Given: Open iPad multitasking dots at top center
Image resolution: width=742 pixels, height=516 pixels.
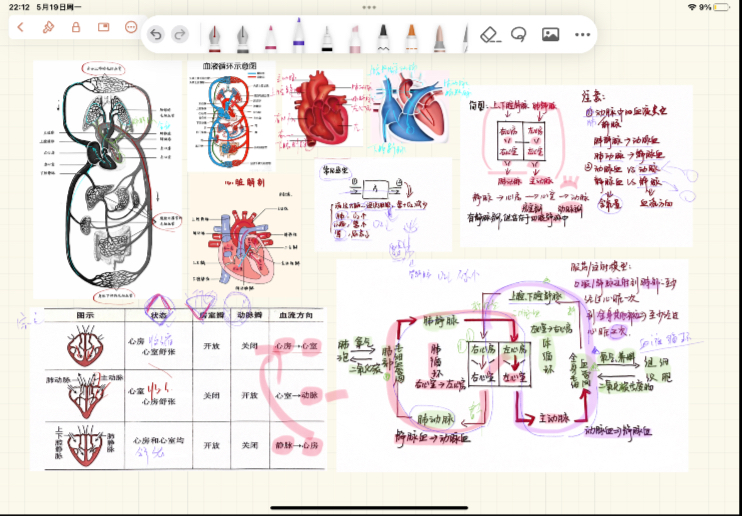Looking at the screenshot, I should [x=370, y=7].
